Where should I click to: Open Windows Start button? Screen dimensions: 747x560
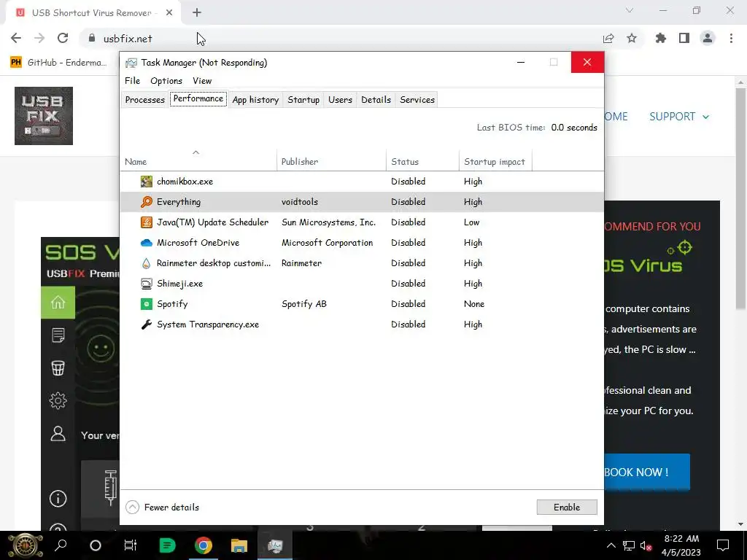pos(26,545)
